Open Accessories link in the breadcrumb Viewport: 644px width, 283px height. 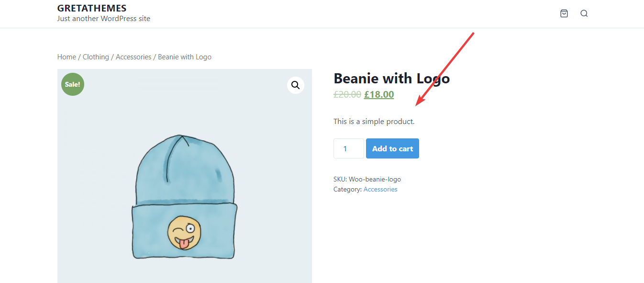[133, 57]
